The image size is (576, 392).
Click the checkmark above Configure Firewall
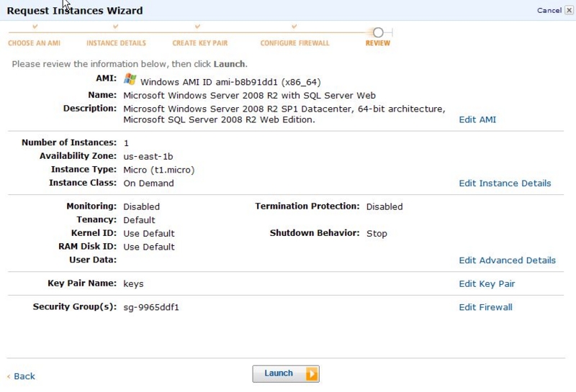[294, 27]
